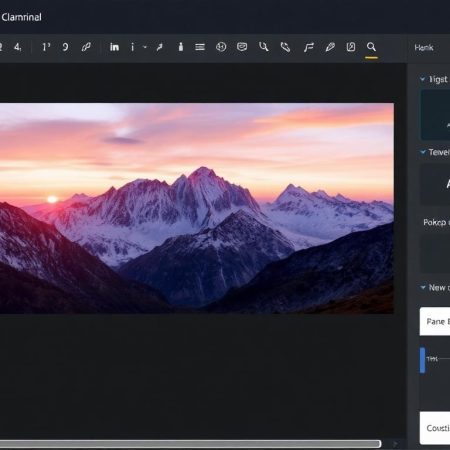Open the Henk tab in right header

[424, 47]
